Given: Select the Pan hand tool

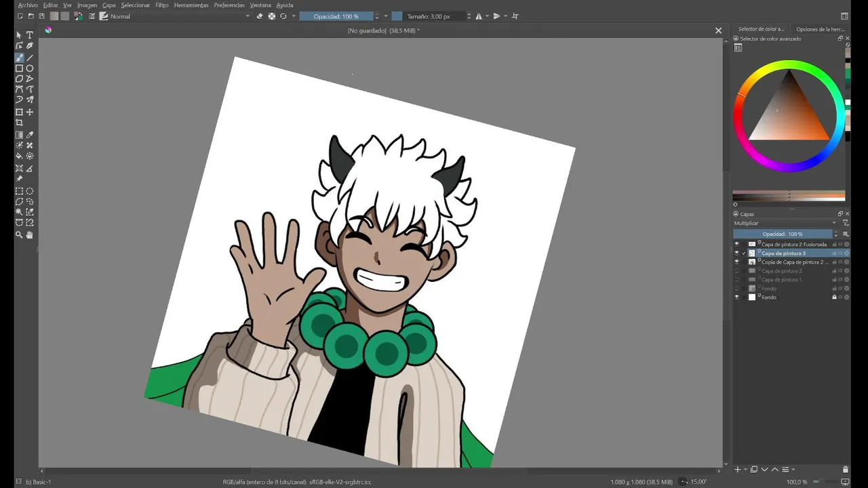Looking at the screenshot, I should click(30, 235).
